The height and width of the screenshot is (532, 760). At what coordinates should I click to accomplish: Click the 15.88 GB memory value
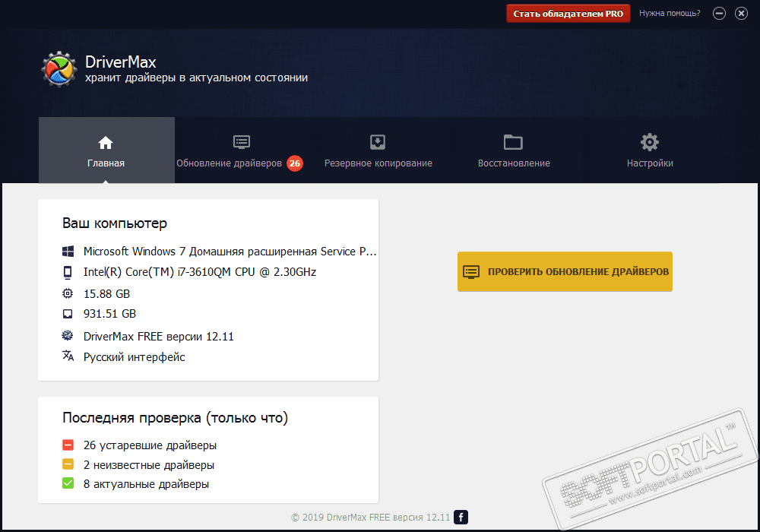point(106,294)
